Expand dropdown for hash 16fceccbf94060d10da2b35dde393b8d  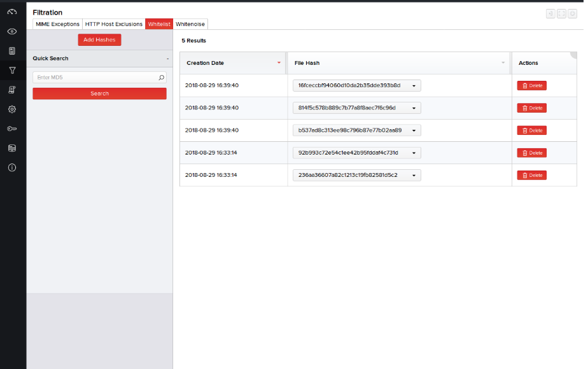click(414, 86)
